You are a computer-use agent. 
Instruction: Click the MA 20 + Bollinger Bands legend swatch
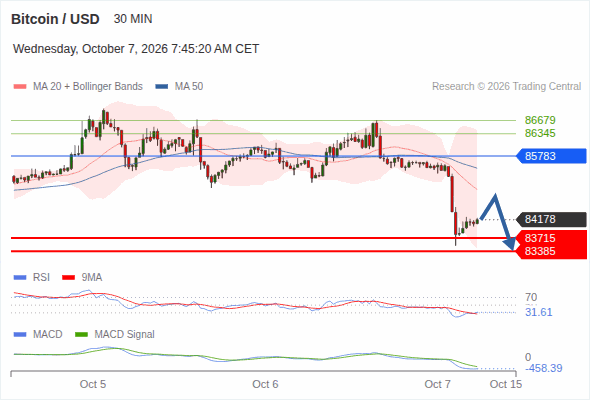click(20, 87)
